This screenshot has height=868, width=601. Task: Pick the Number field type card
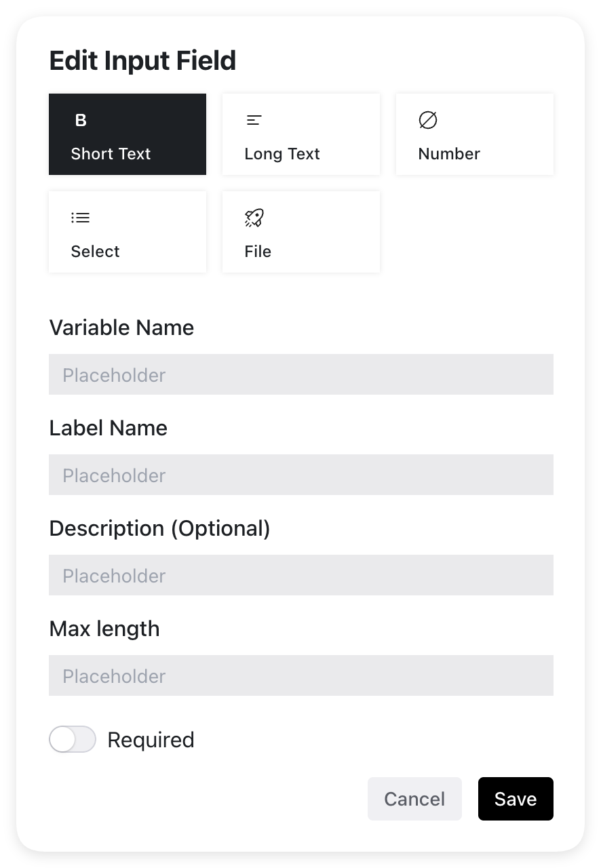pyautogui.click(x=475, y=134)
